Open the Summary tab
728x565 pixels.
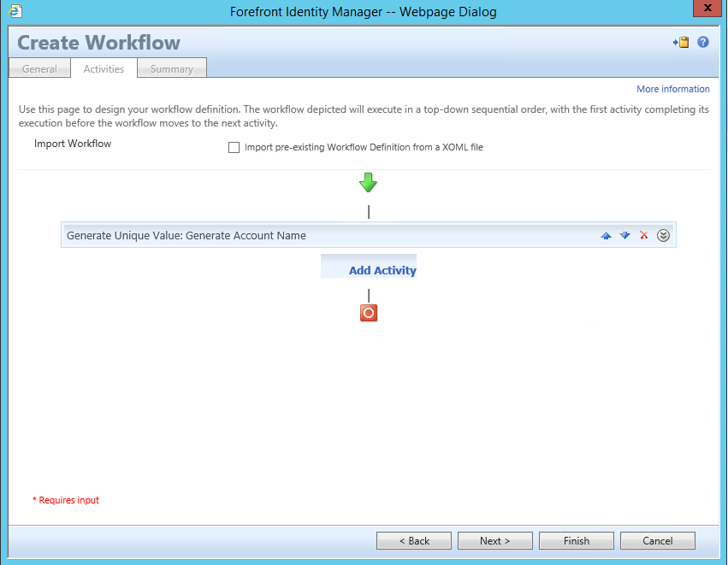(x=172, y=68)
